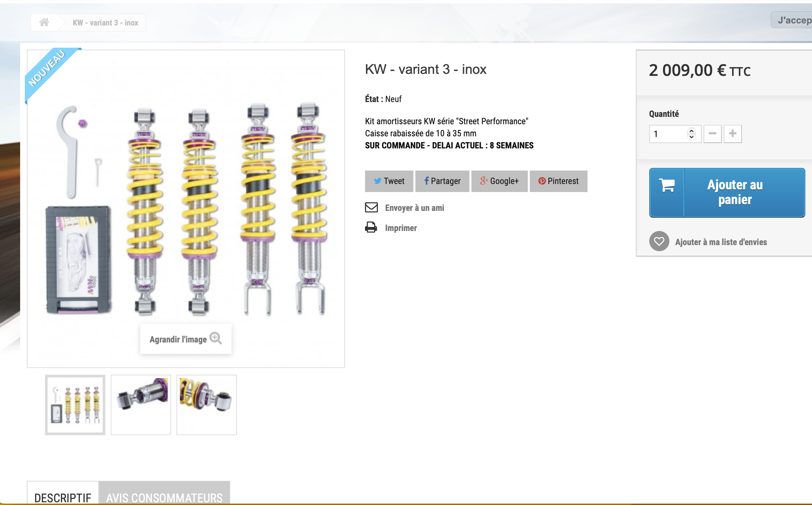
Task: Click the Quantité label
Action: pyautogui.click(x=664, y=114)
